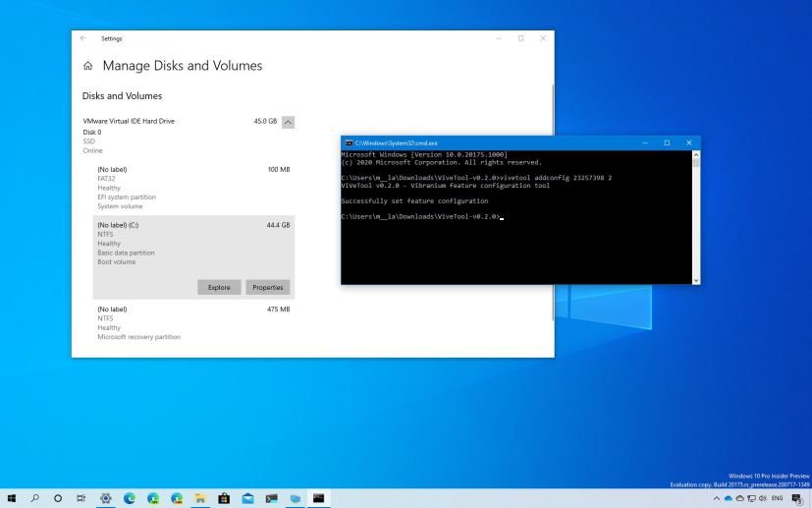Click the 'Disks and Volumes' heading

[x=122, y=96]
